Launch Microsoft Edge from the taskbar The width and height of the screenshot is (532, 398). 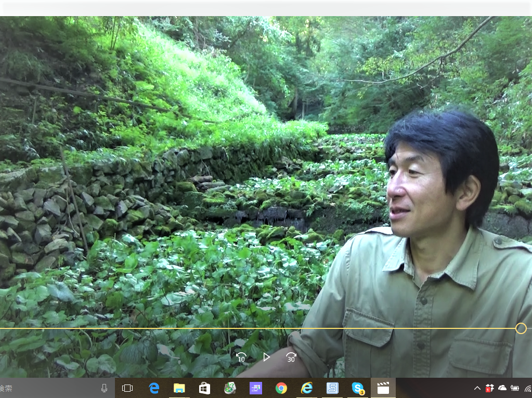[154, 388]
